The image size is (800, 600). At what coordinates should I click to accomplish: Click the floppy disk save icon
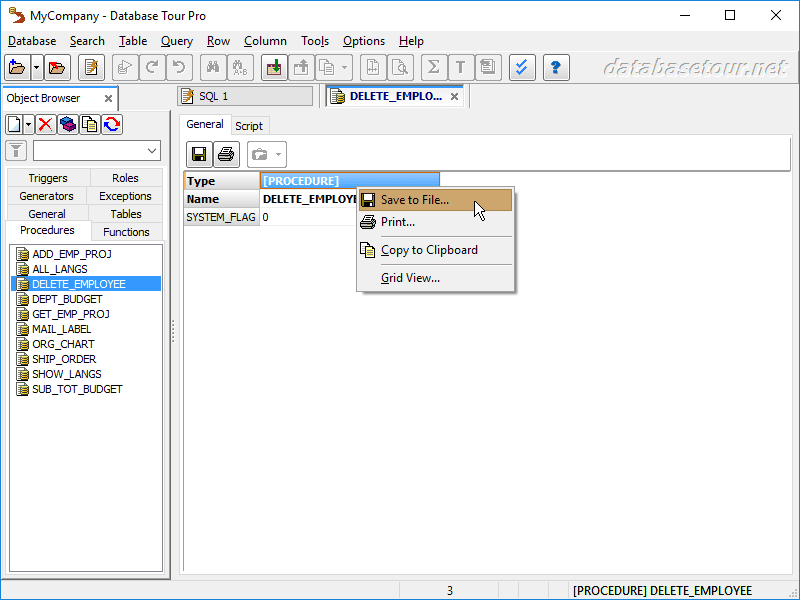pos(199,155)
